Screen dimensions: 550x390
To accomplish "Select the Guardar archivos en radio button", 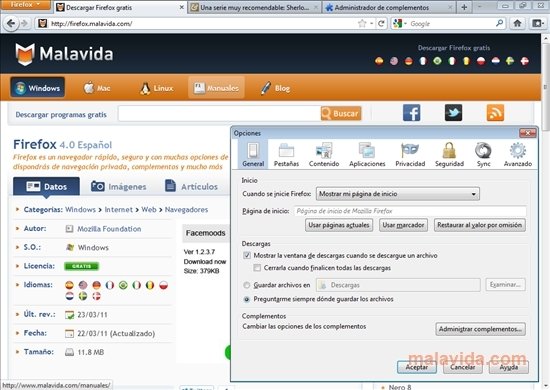I will (x=247, y=285).
